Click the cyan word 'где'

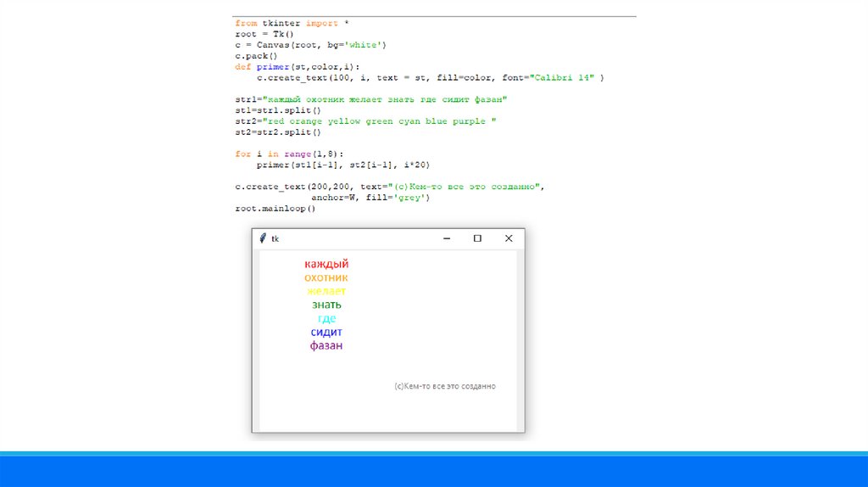[326, 318]
